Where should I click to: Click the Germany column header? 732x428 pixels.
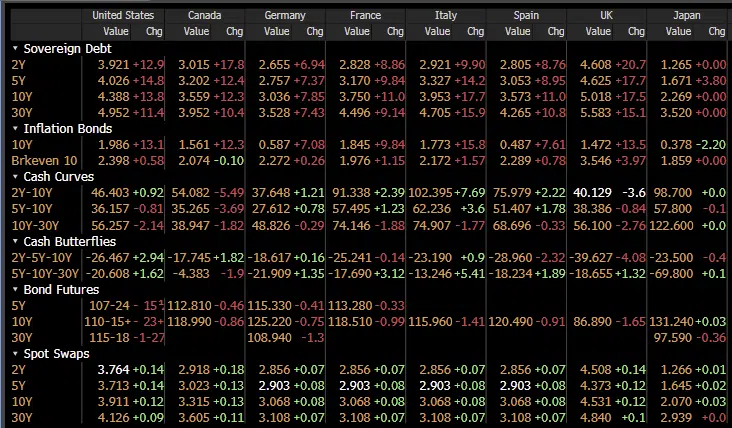click(285, 16)
